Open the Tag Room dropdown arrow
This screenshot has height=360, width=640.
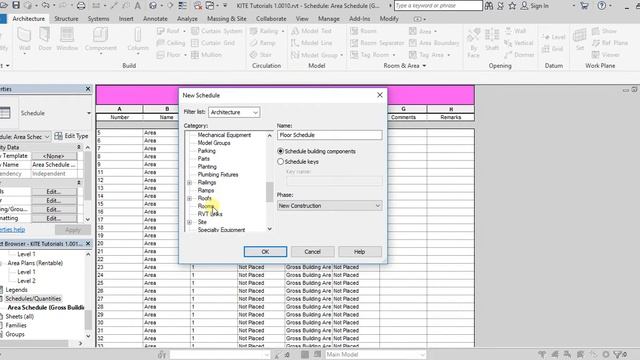click(x=394, y=55)
